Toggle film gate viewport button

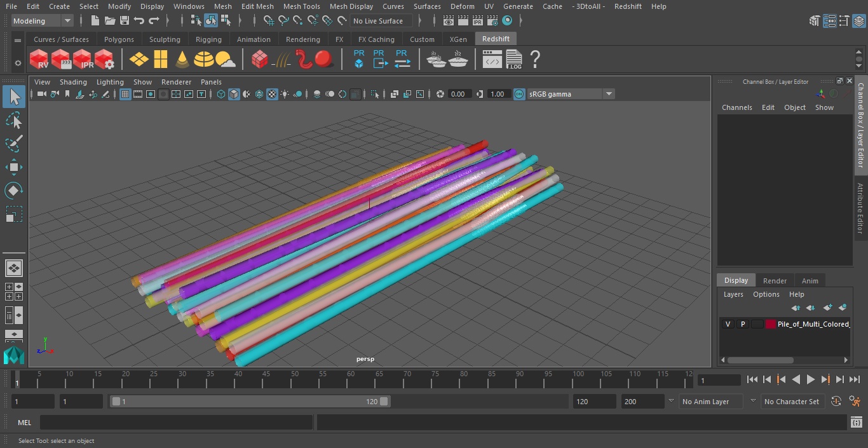(x=138, y=94)
